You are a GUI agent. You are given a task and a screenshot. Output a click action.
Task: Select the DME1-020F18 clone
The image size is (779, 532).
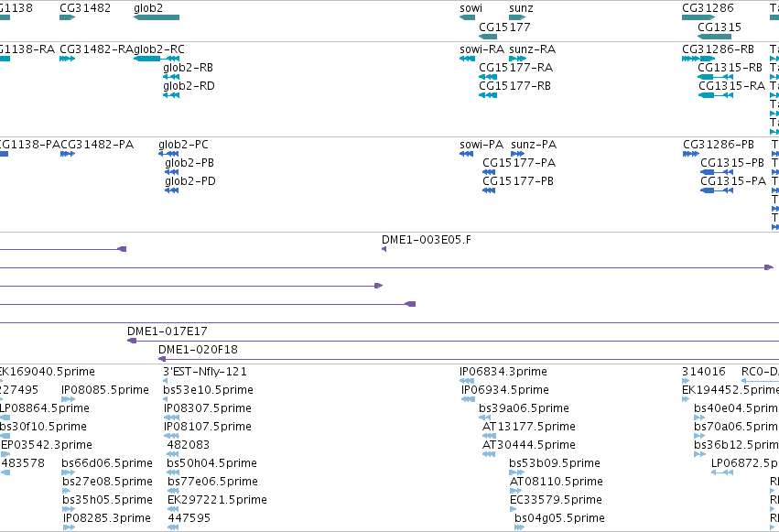coord(469,359)
